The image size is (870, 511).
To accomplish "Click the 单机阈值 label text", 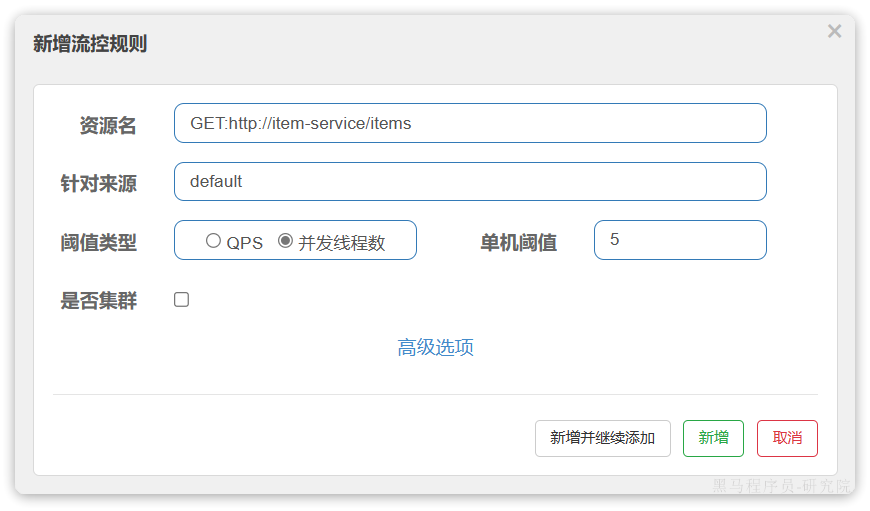I will tap(518, 243).
